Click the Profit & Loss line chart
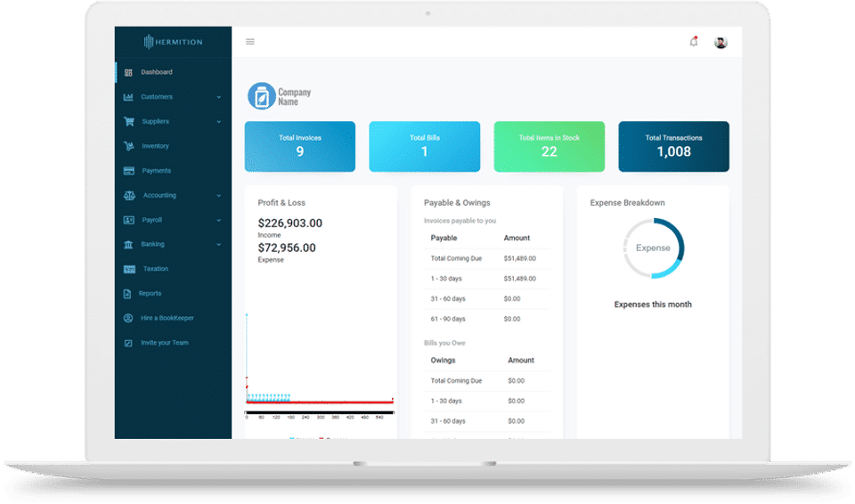Image resolution: width=855 pixels, height=504 pixels. click(320, 365)
